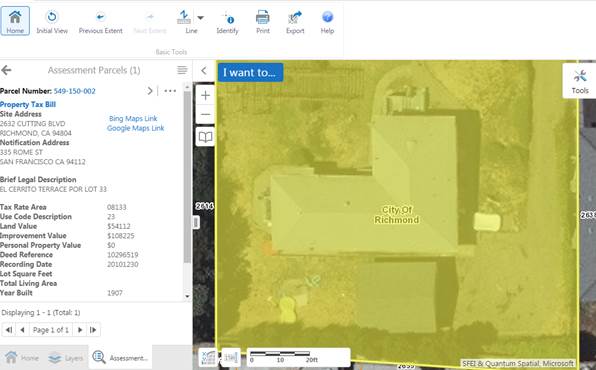Open the Property Tax Bill link
Image resolution: width=596 pixels, height=370 pixels.
[28, 105]
